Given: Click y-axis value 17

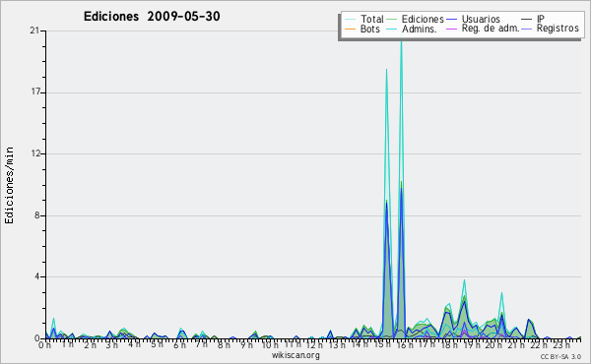Looking at the screenshot, I should (34, 92).
